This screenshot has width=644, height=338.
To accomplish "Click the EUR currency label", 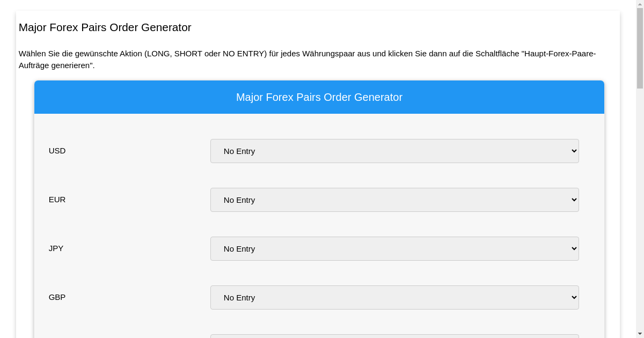I will 57,200.
